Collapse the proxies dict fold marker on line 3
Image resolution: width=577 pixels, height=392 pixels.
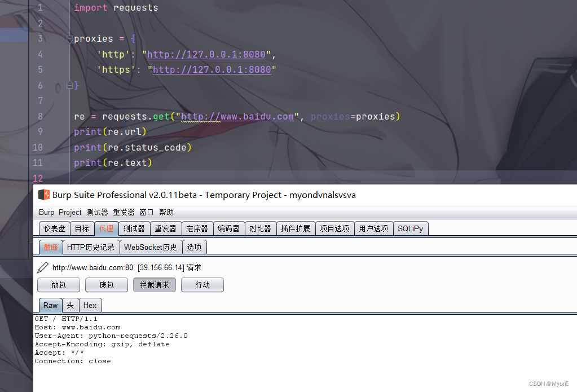pos(69,39)
